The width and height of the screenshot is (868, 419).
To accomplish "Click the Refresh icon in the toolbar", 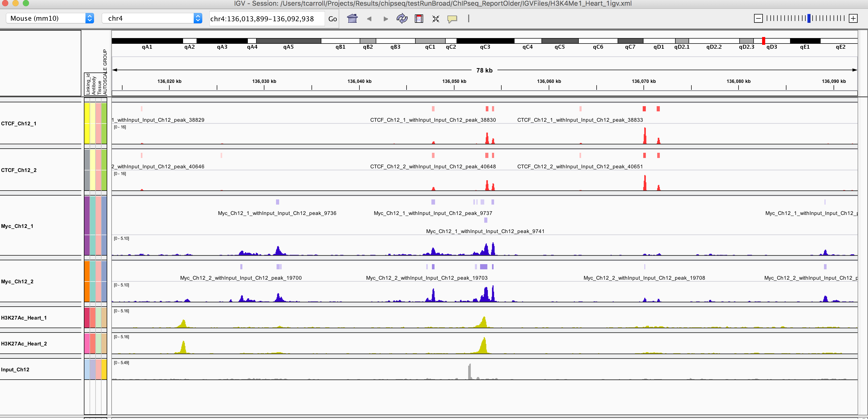I will tap(402, 19).
